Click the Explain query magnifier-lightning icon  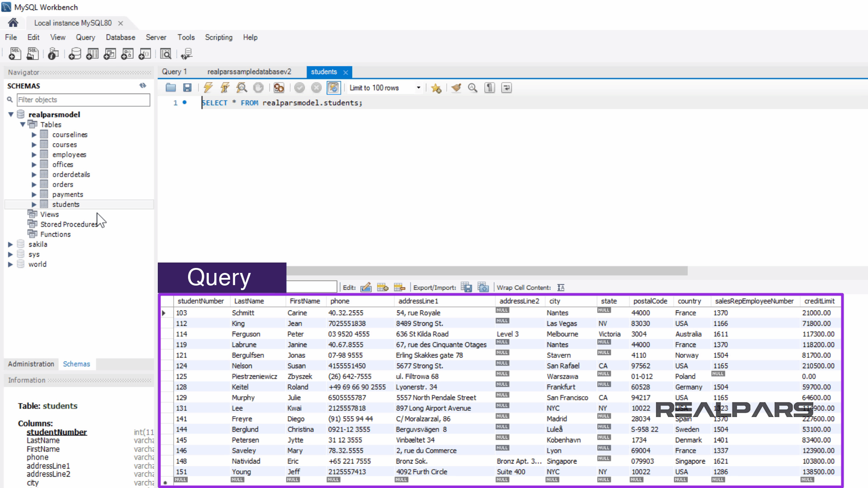pos(241,88)
